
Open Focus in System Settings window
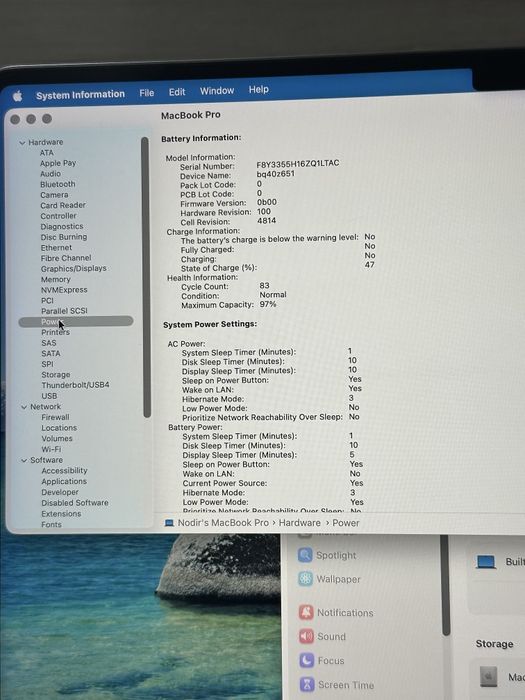coord(321,661)
